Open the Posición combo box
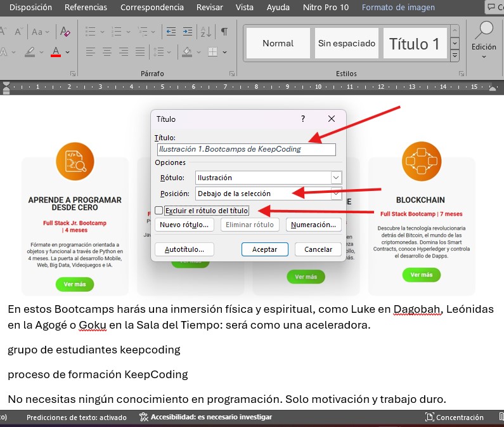 (268, 194)
